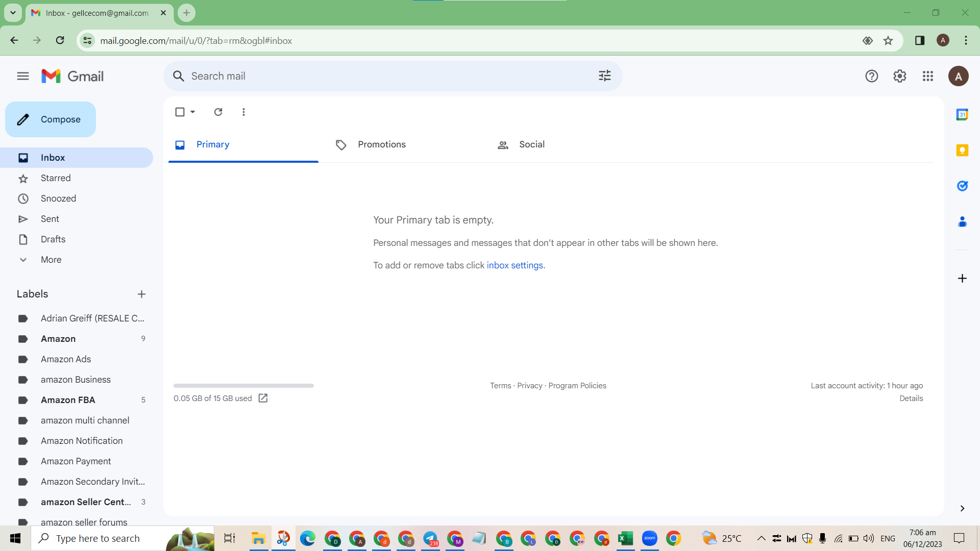Open Google Tasks side panel
980x551 pixels.
click(x=962, y=186)
